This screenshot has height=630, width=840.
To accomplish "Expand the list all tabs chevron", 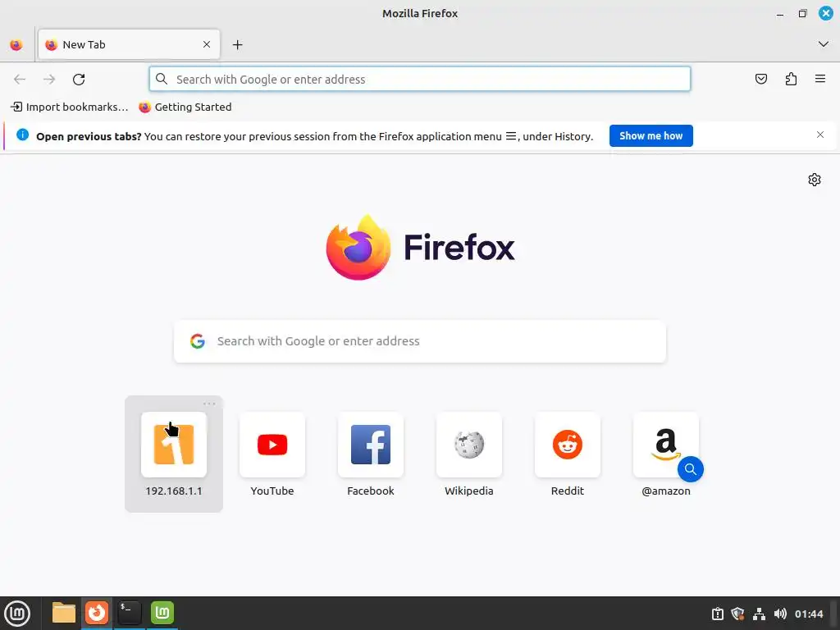I will (x=824, y=44).
